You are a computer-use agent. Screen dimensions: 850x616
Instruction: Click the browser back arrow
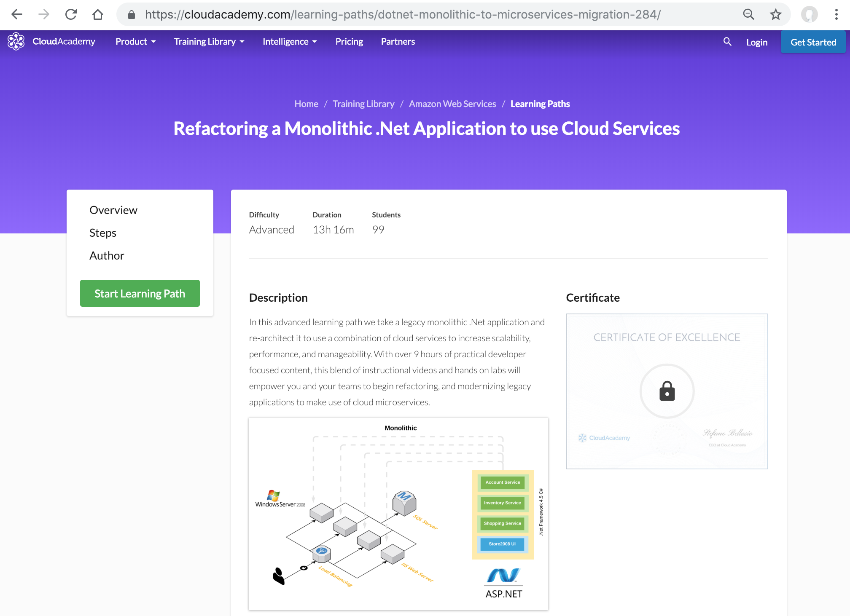[x=17, y=14]
